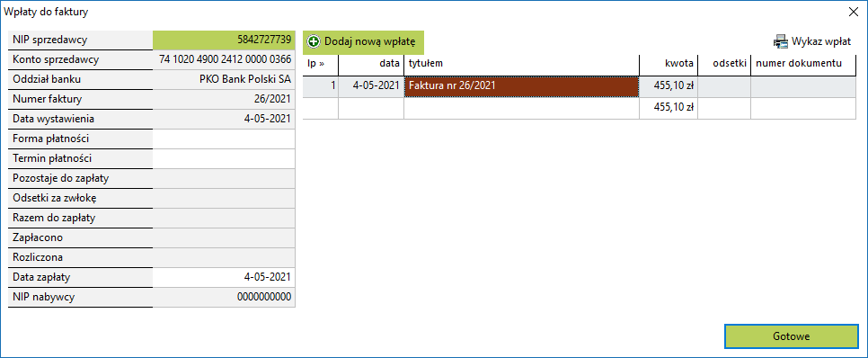Click the printer icon next to Wykaz wpłat
The height and width of the screenshot is (358, 868).
[x=780, y=41]
